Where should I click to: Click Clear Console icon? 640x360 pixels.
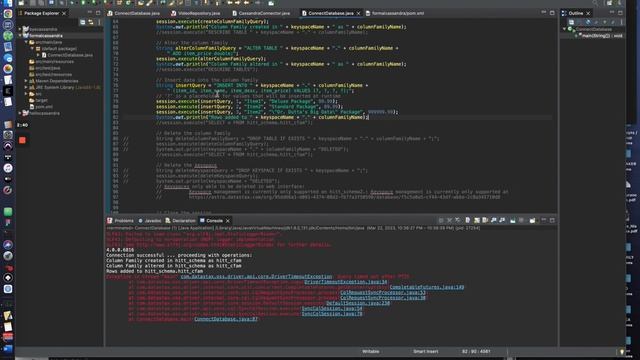(x=468, y=220)
